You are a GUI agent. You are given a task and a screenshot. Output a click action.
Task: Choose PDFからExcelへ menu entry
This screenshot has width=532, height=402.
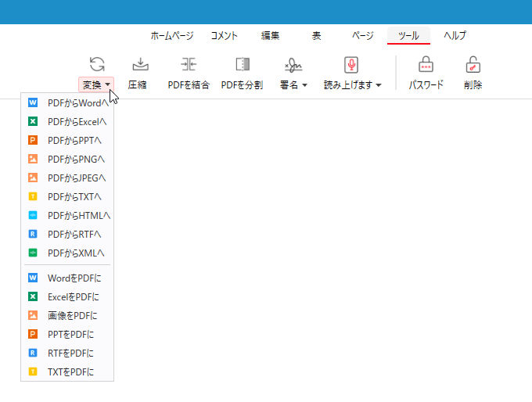pyautogui.click(x=67, y=121)
